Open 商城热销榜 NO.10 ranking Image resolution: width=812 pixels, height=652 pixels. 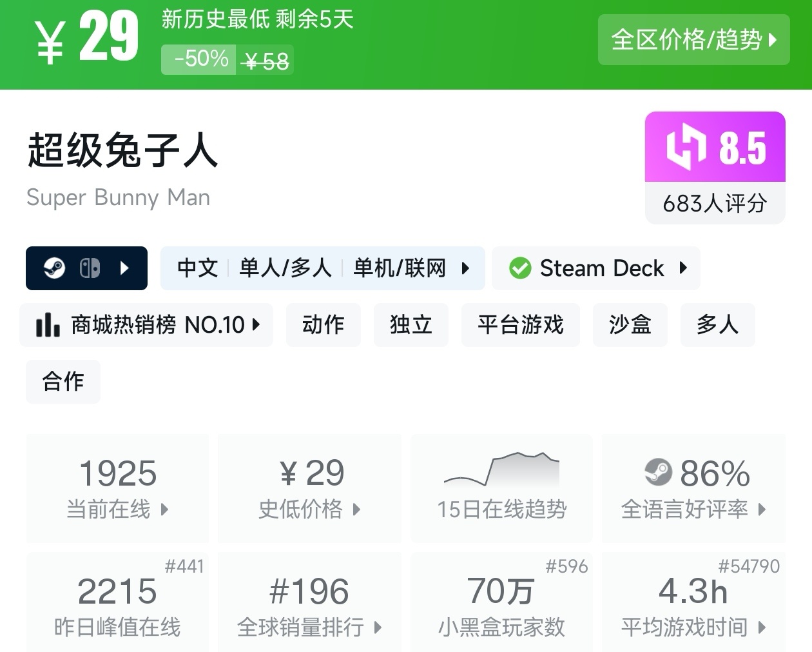coord(147,325)
